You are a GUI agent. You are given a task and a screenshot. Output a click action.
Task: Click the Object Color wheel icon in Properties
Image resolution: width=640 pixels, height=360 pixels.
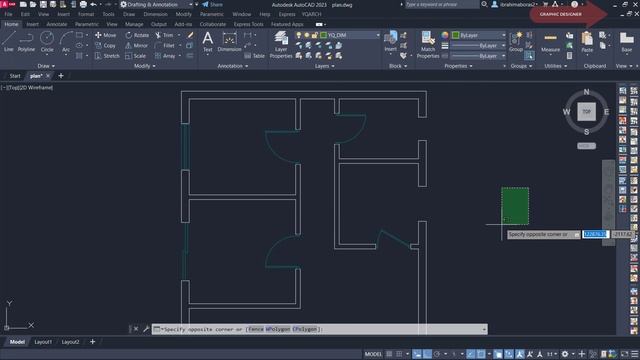[444, 35]
